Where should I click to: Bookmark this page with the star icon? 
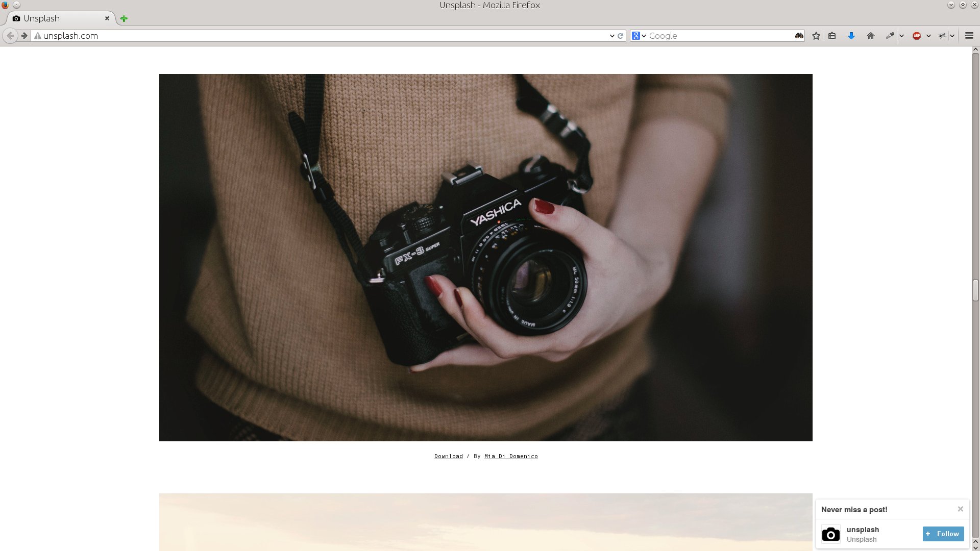(816, 36)
